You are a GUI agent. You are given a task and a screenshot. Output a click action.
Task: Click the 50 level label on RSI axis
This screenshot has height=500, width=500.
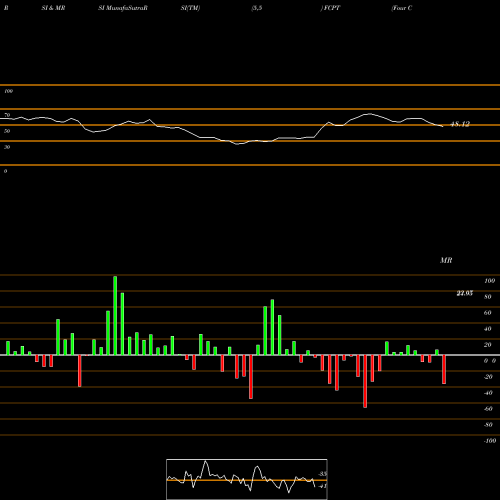(x=7, y=131)
